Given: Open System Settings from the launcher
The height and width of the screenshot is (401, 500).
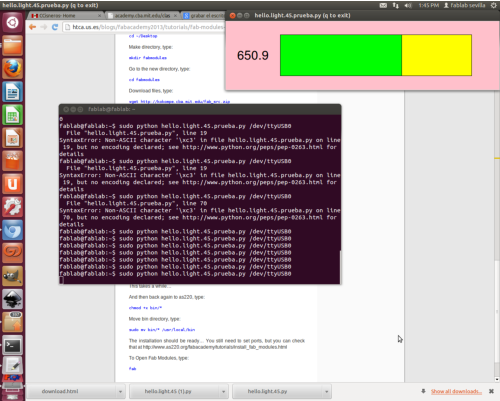Looking at the screenshot, I should pyautogui.click(x=12, y=207).
